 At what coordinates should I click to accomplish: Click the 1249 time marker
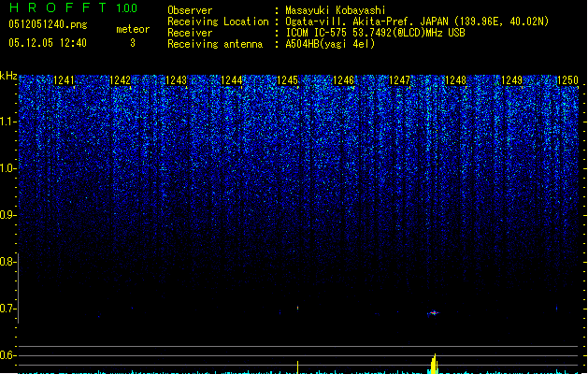coord(511,79)
